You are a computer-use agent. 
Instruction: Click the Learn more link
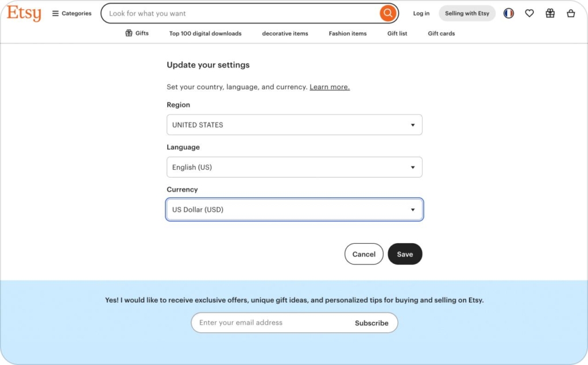329,87
